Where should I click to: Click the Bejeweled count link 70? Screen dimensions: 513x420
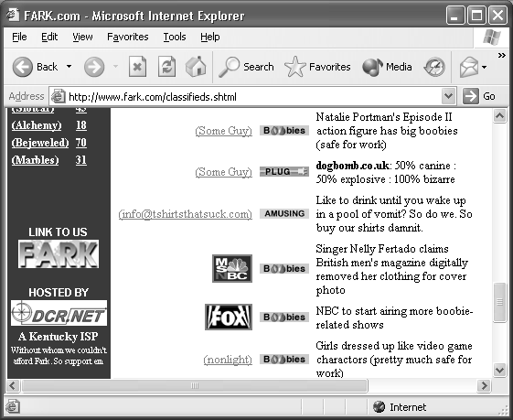(x=81, y=143)
